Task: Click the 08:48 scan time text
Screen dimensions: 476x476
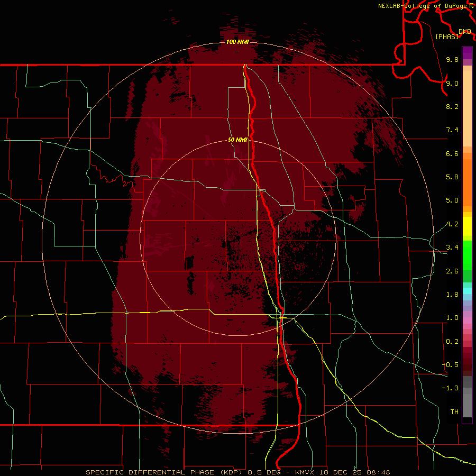Action: click(x=378, y=472)
